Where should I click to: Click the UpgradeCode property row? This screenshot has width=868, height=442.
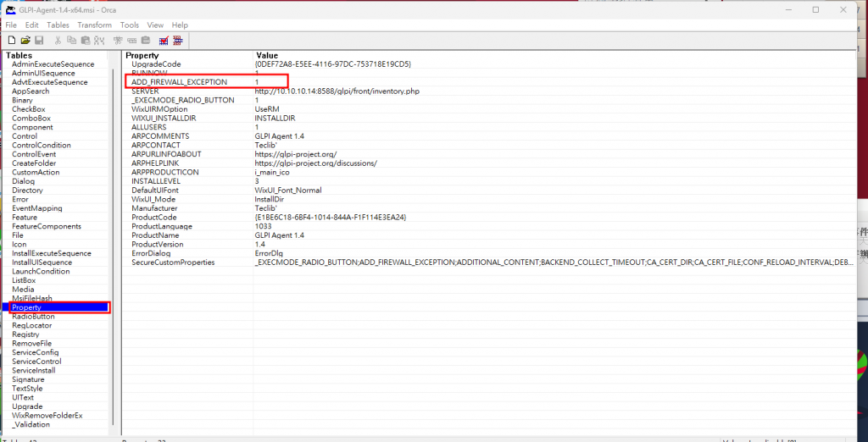(156, 64)
